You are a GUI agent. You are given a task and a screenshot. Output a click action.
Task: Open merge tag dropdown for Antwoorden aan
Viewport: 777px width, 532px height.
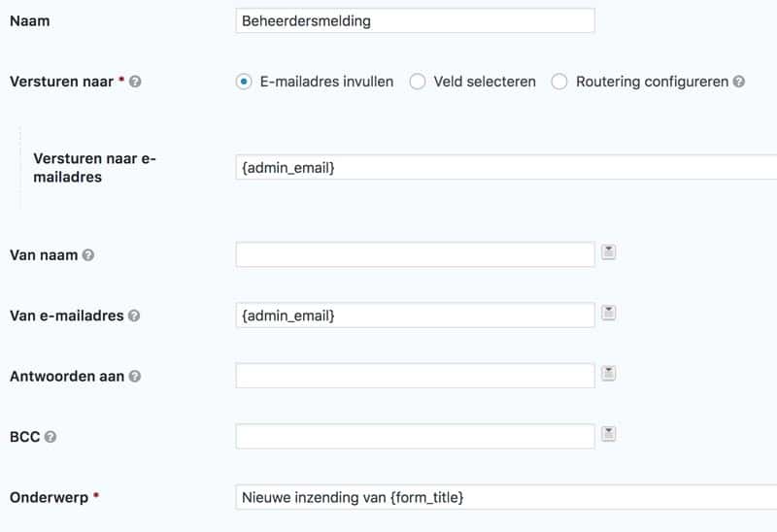click(609, 374)
